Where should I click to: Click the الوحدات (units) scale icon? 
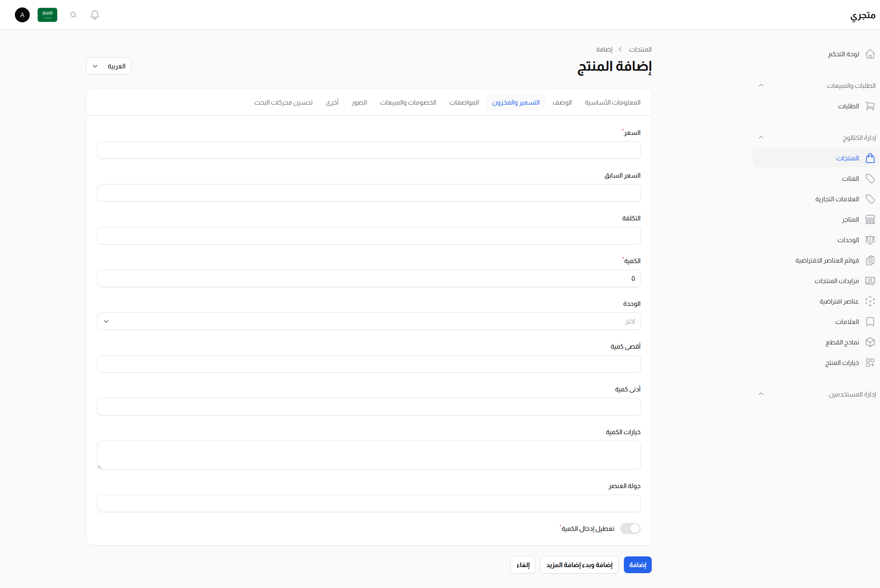[x=870, y=240]
